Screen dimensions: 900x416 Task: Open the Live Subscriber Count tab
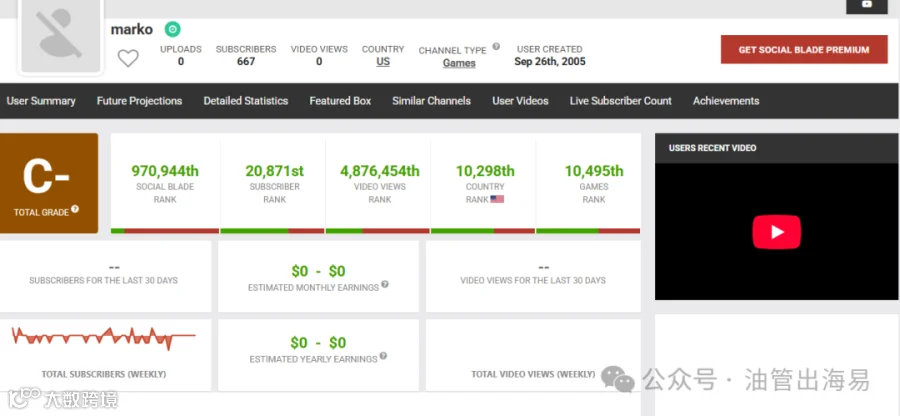(x=620, y=101)
